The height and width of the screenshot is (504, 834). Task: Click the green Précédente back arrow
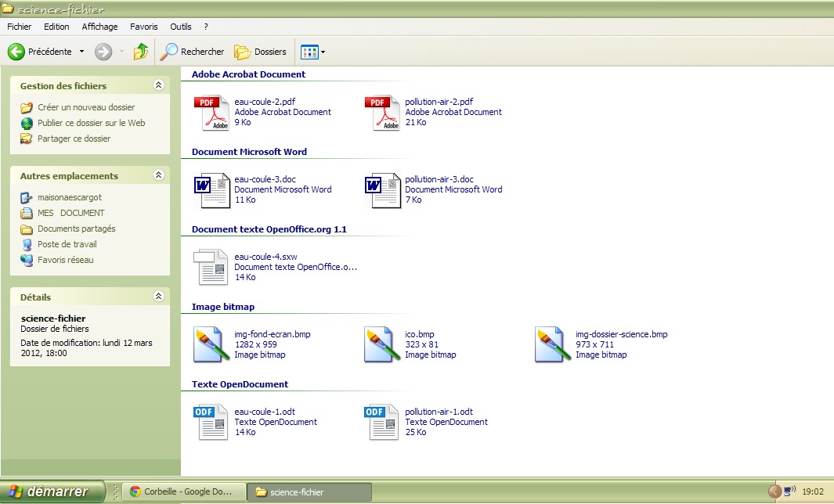[16, 52]
